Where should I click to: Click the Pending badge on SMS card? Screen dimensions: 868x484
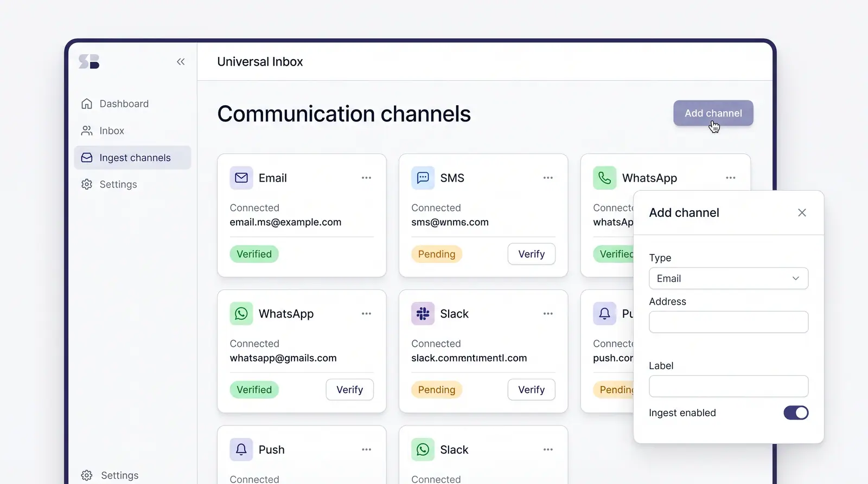[437, 254]
